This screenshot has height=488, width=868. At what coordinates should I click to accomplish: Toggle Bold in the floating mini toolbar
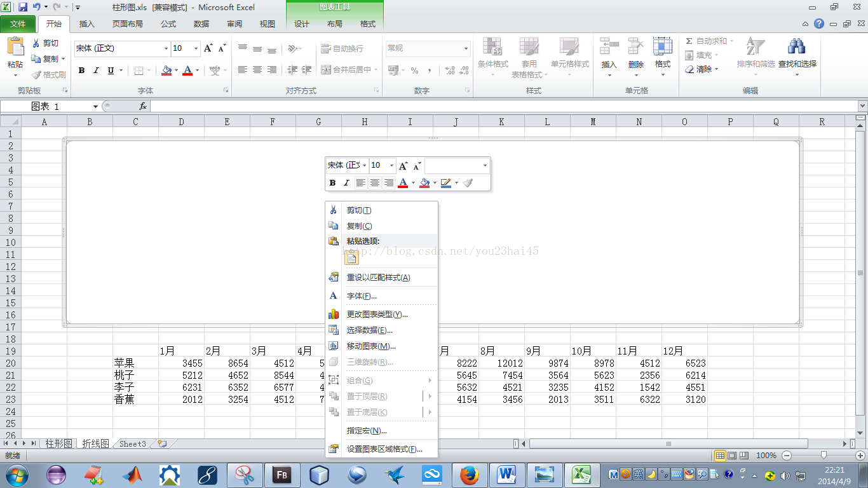point(332,183)
